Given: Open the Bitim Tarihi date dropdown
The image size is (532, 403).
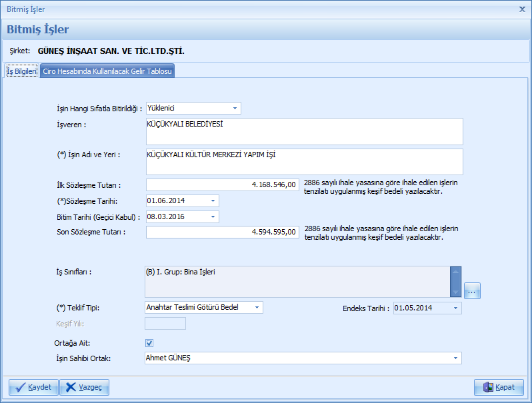Looking at the screenshot, I should [x=213, y=216].
